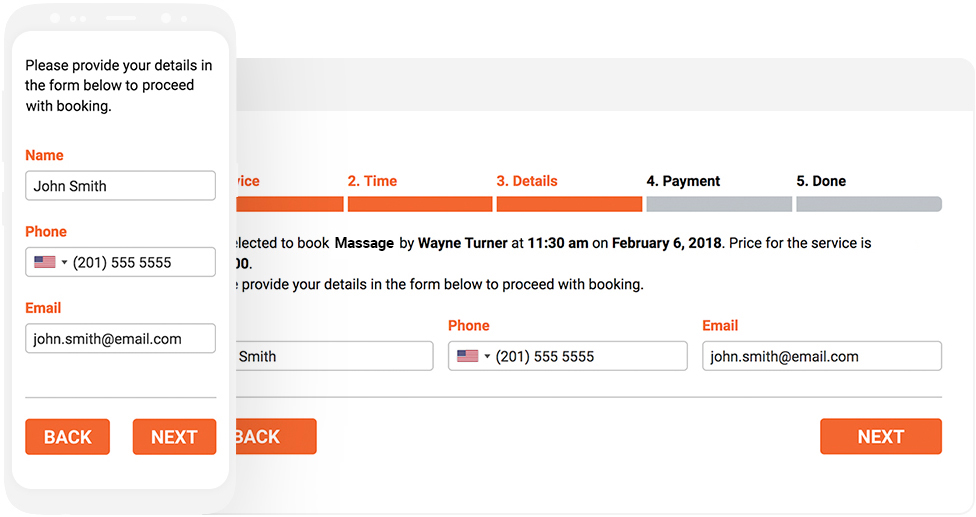Tap the mobile NEXT button
The width and height of the screenshot is (976, 517).
(x=174, y=437)
